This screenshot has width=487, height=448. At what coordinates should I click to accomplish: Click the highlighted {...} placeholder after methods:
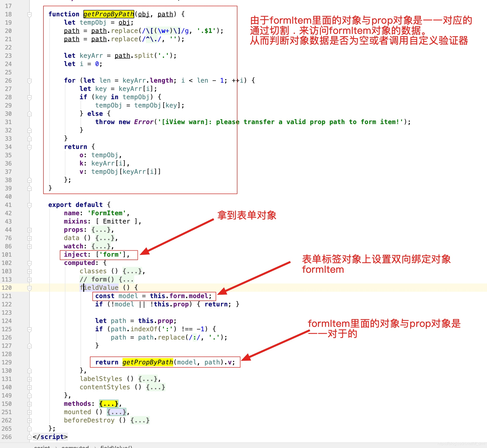point(109,404)
